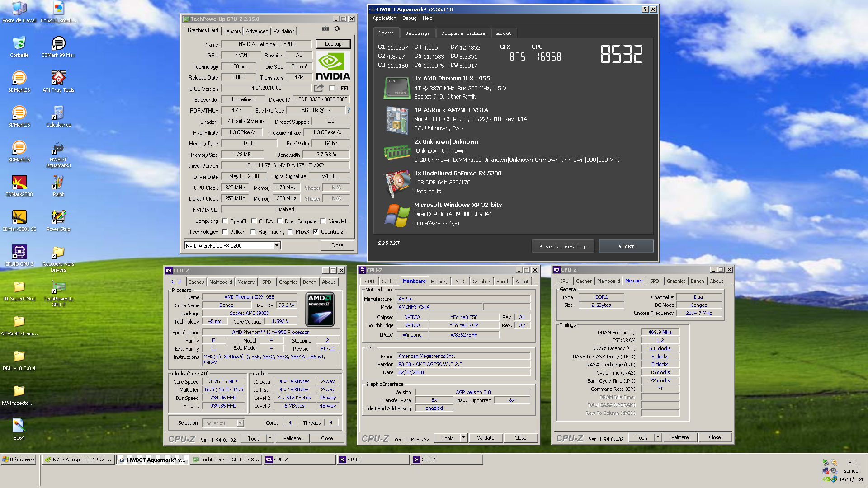Open AIDA64Extreme folder on desktop
This screenshot has width=868, height=488.
[19, 325]
